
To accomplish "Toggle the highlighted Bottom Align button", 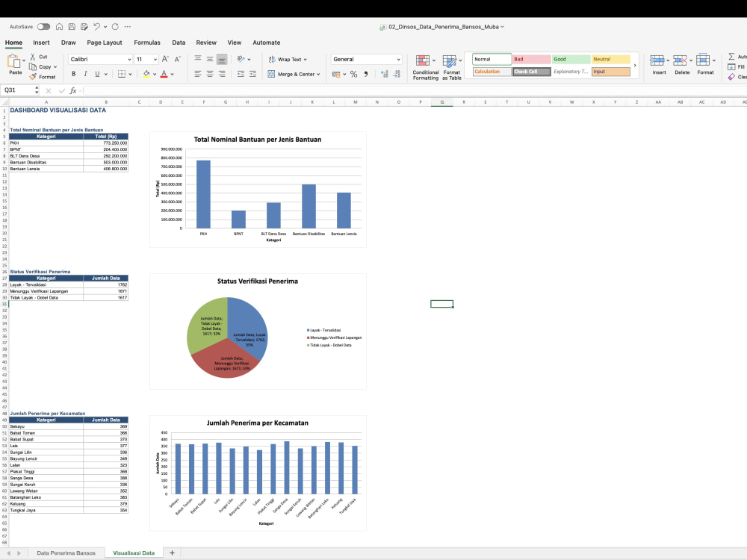I will click(x=222, y=59).
